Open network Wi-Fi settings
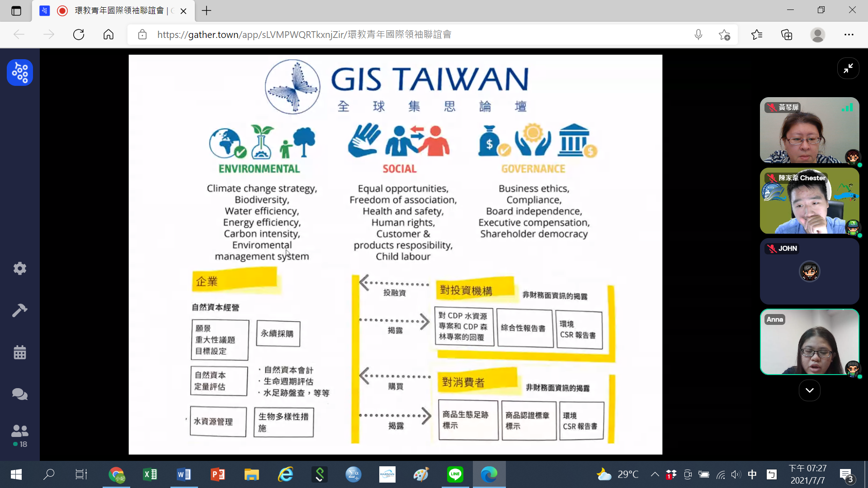Viewport: 868px width, 488px height. click(x=721, y=474)
